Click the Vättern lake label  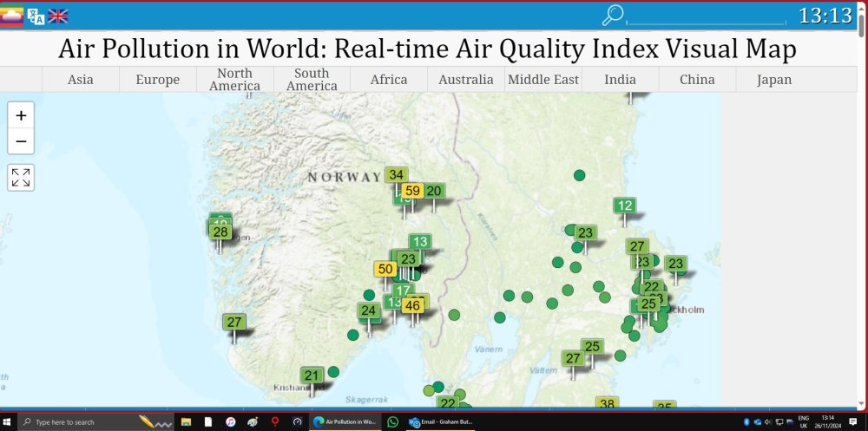[543, 370]
